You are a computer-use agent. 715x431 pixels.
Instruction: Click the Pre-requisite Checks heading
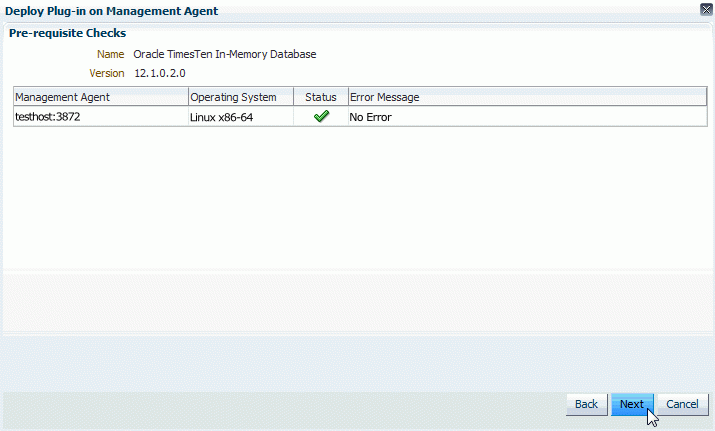pyautogui.click(x=67, y=33)
